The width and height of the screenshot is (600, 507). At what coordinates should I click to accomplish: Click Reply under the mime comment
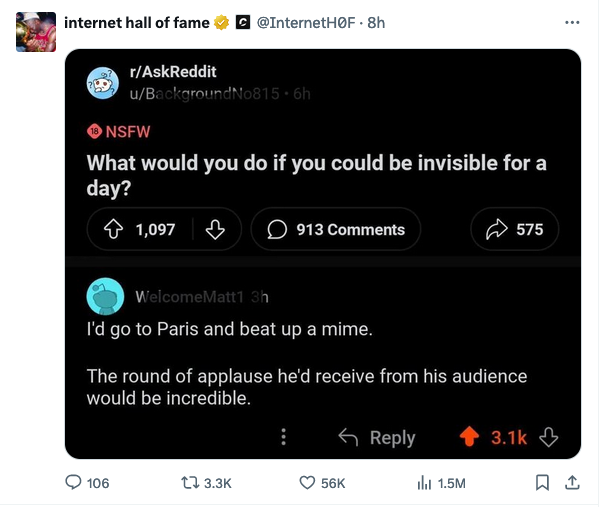[377, 437]
